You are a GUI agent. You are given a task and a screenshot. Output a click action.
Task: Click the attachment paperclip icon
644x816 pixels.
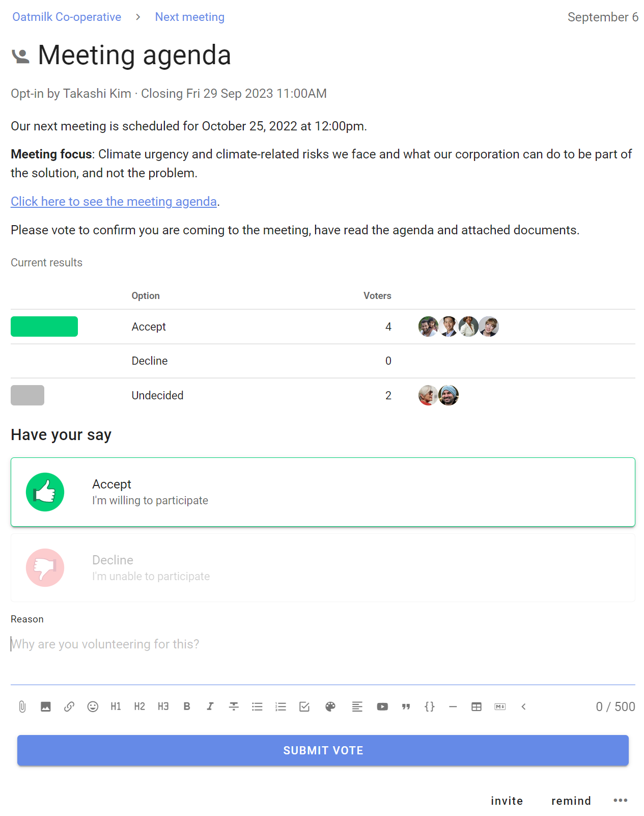click(22, 706)
